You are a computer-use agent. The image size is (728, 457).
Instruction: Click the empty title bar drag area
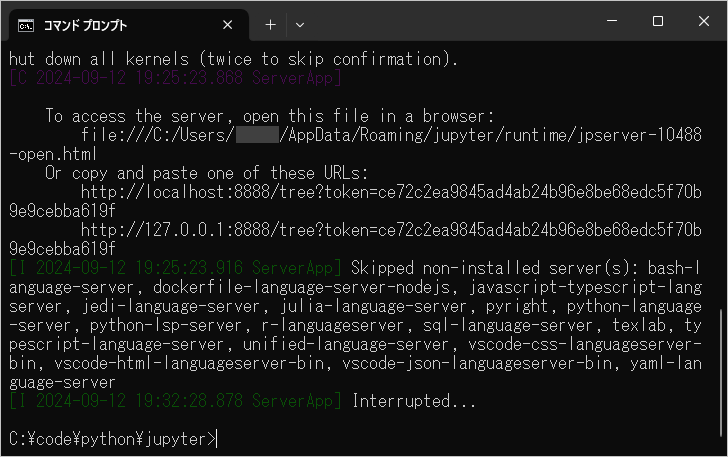point(450,22)
